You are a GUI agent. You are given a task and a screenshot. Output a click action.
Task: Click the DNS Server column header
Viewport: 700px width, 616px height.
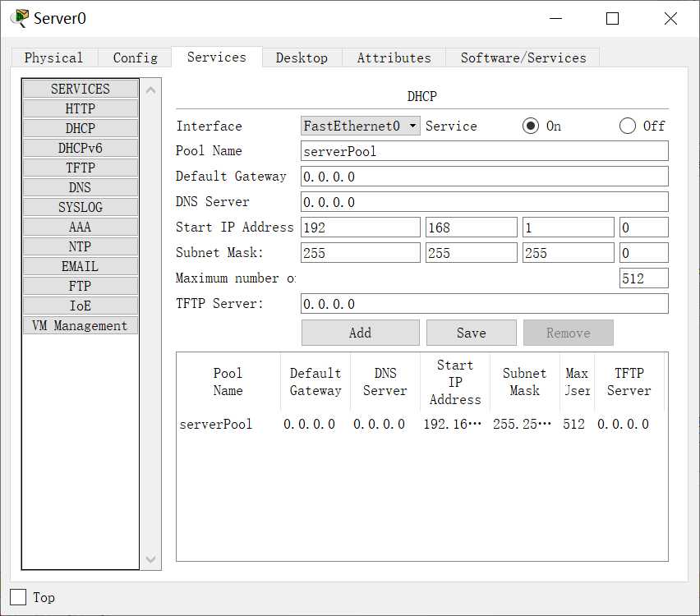coord(385,382)
